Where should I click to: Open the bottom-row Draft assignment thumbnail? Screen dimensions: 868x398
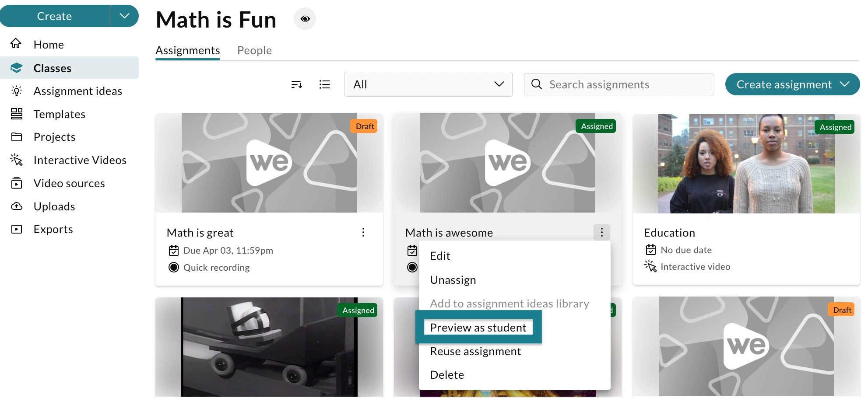click(x=746, y=347)
